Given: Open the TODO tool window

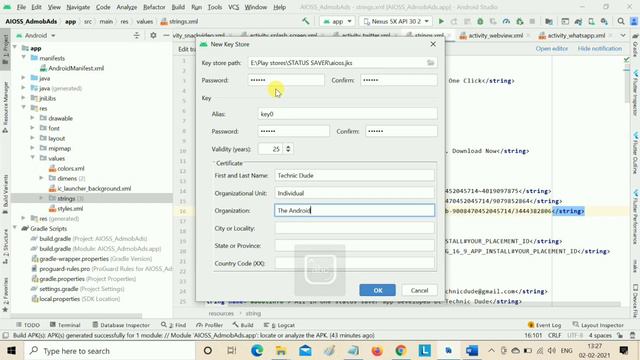Looking at the screenshot, I should (28, 325).
